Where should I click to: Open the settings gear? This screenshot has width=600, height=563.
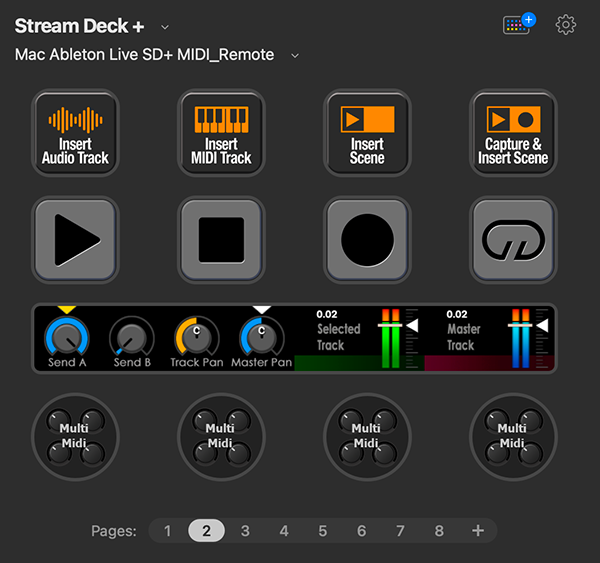[566, 25]
